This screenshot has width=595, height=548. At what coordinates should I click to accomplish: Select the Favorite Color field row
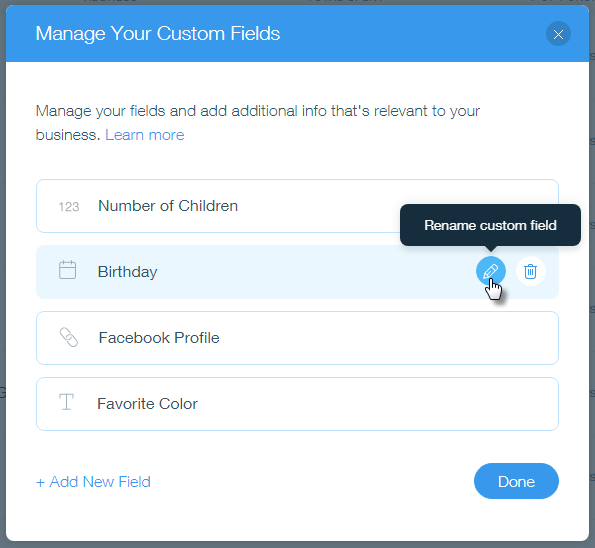[x=297, y=404]
